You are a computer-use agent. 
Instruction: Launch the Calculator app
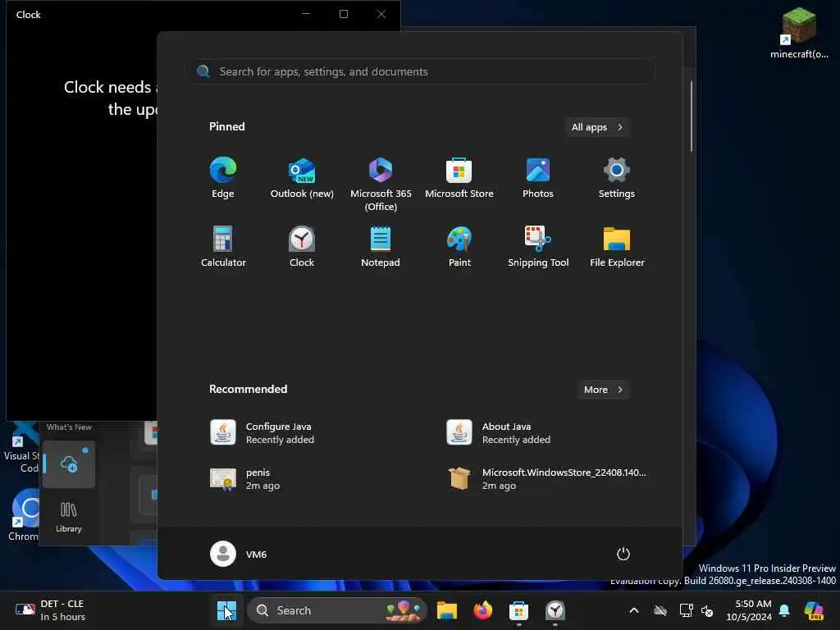pyautogui.click(x=223, y=247)
